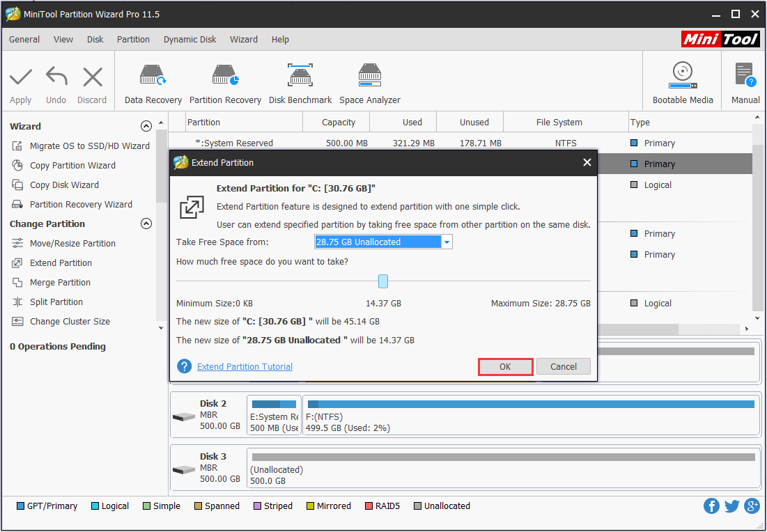Click the sidebar scroll-up arrow
The height and width of the screenshot is (532, 767).
(162, 123)
